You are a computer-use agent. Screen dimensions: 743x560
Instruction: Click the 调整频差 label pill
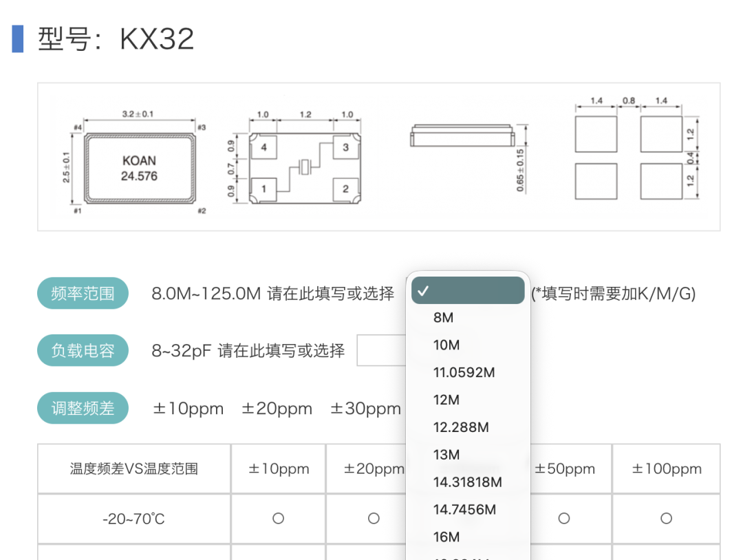[83, 408]
